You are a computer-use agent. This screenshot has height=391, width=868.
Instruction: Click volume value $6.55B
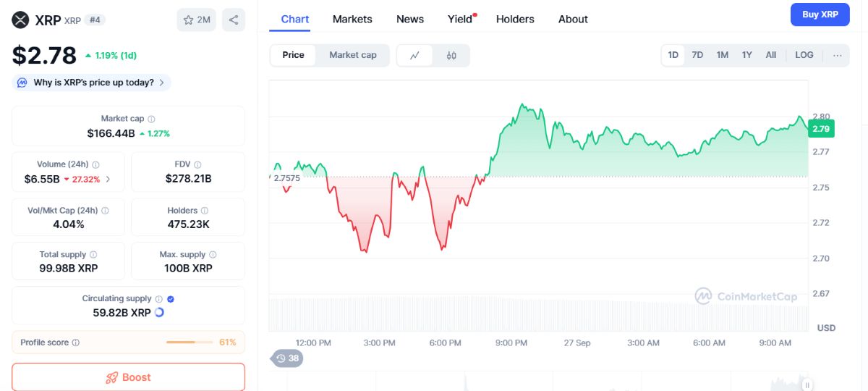pos(42,179)
